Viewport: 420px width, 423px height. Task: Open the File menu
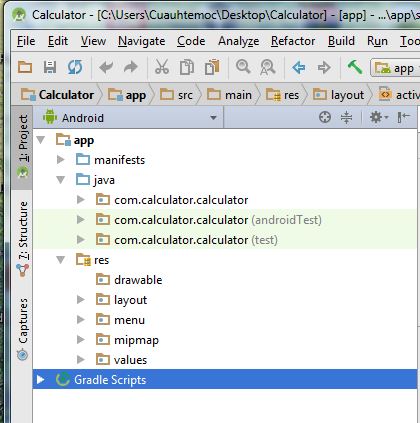(26, 41)
